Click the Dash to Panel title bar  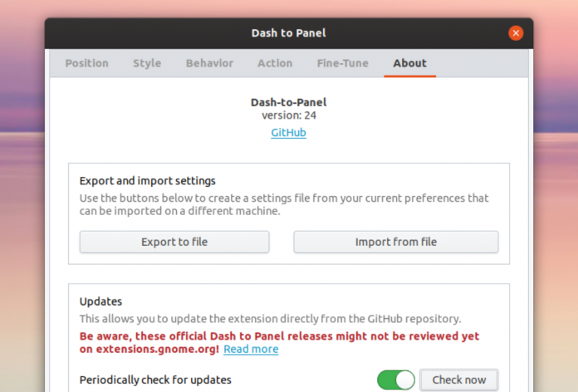[x=288, y=33]
